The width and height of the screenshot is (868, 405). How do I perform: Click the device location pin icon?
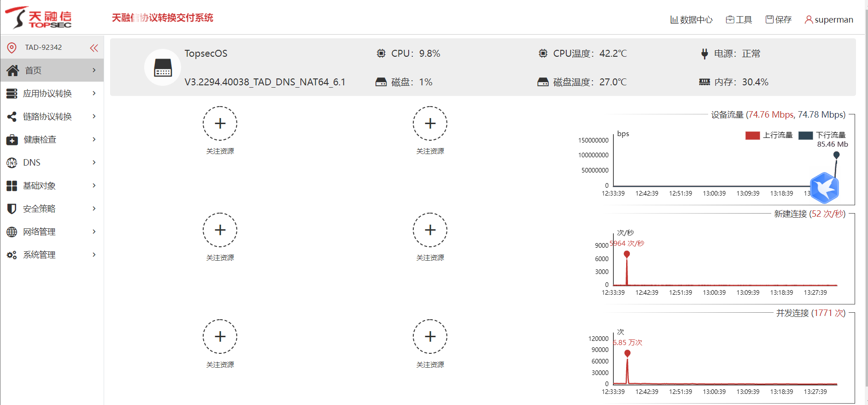pos(12,48)
